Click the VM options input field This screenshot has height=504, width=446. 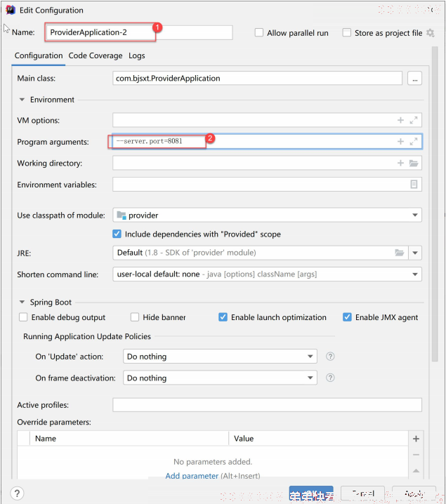[267, 120]
